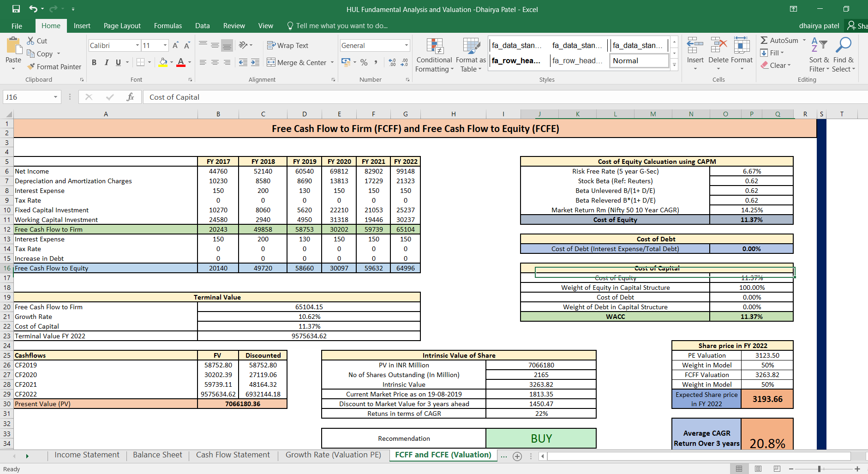The width and height of the screenshot is (868, 474).
Task: Increase indent of cell contents
Action: pyautogui.click(x=255, y=62)
